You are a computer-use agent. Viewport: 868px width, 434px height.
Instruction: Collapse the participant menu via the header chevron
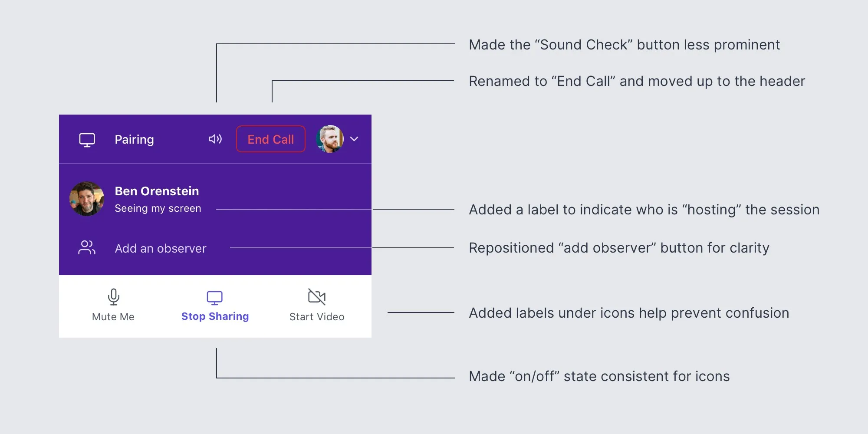coord(355,139)
